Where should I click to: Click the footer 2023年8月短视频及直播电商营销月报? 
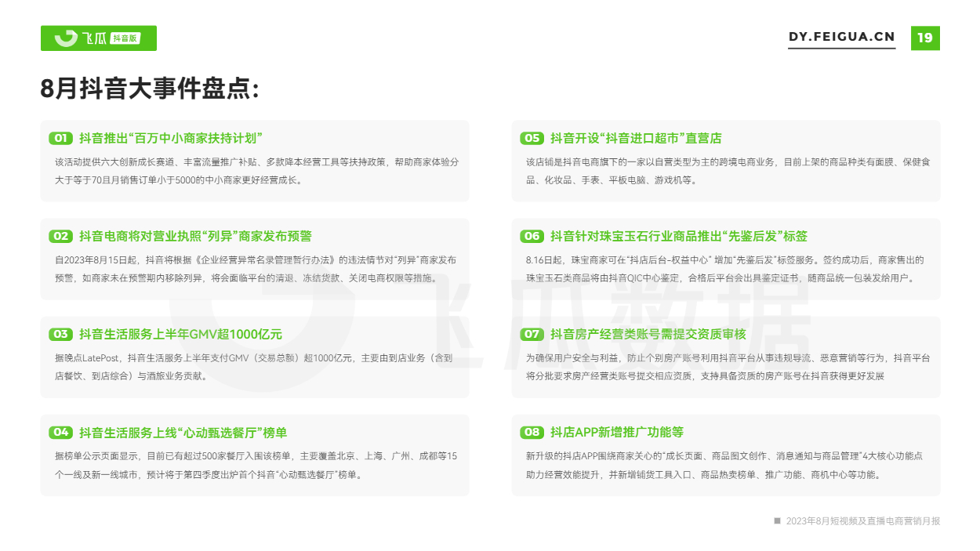coord(863,520)
